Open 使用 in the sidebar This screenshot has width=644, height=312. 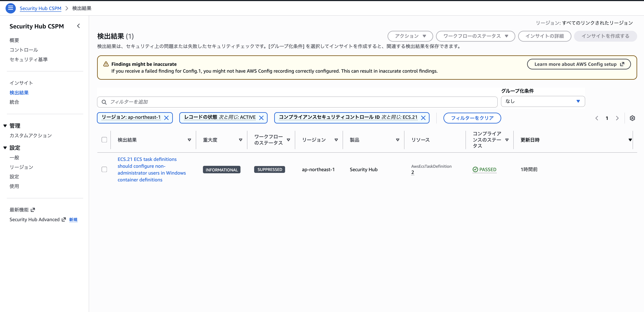pos(14,186)
